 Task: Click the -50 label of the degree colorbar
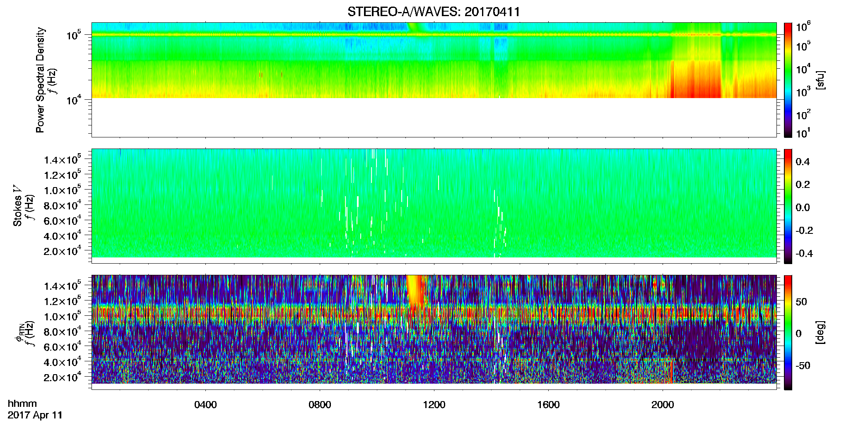click(x=803, y=366)
